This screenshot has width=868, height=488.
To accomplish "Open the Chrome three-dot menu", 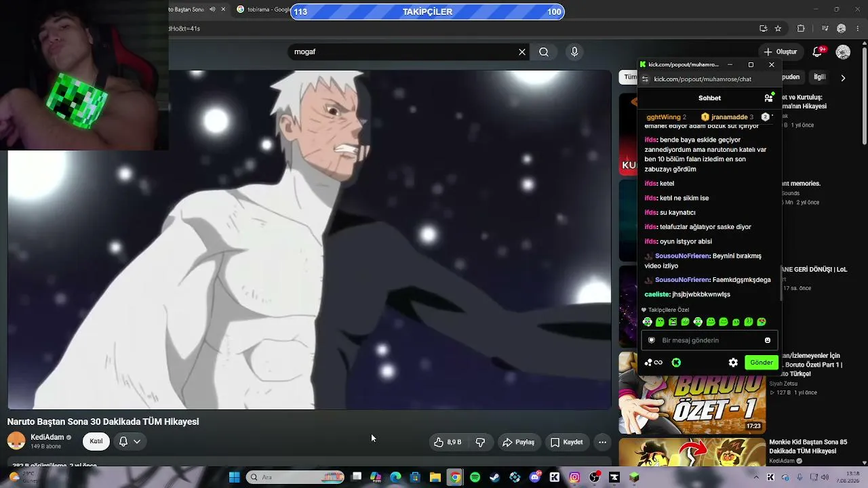I will pyautogui.click(x=859, y=28).
